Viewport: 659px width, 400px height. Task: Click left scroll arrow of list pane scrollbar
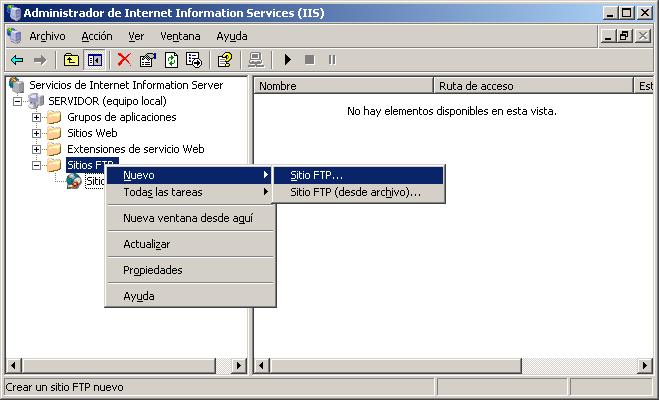click(262, 366)
